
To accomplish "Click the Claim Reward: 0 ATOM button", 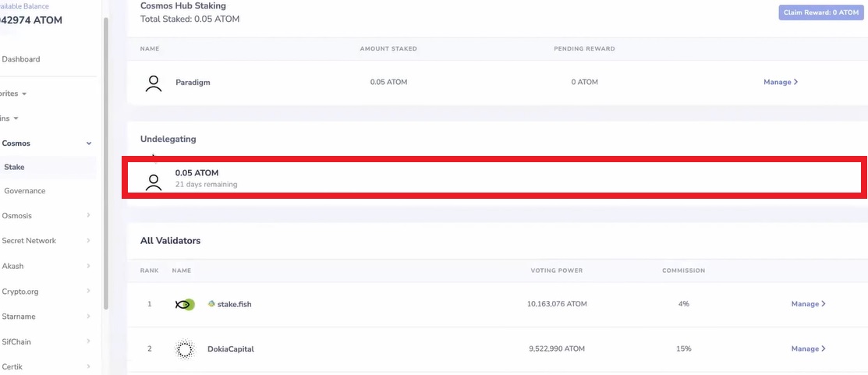I will (820, 12).
